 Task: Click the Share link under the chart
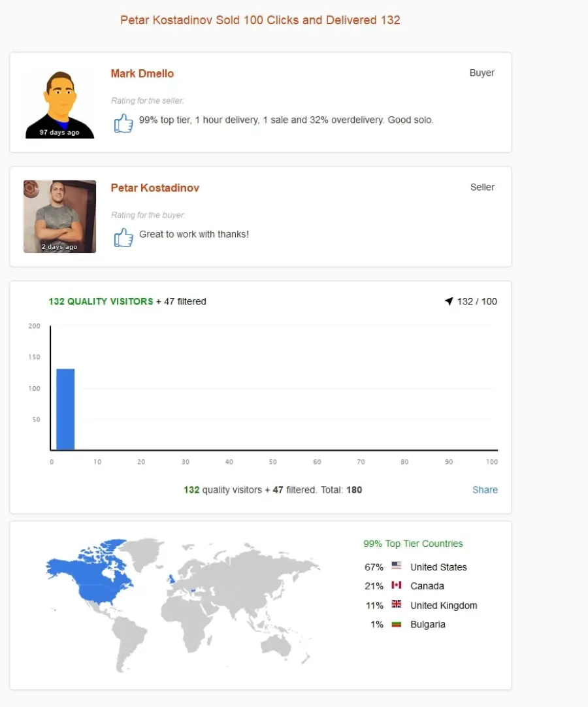click(485, 489)
